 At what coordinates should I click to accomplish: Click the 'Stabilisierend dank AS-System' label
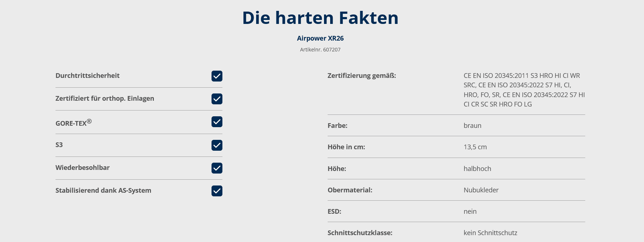(x=103, y=191)
